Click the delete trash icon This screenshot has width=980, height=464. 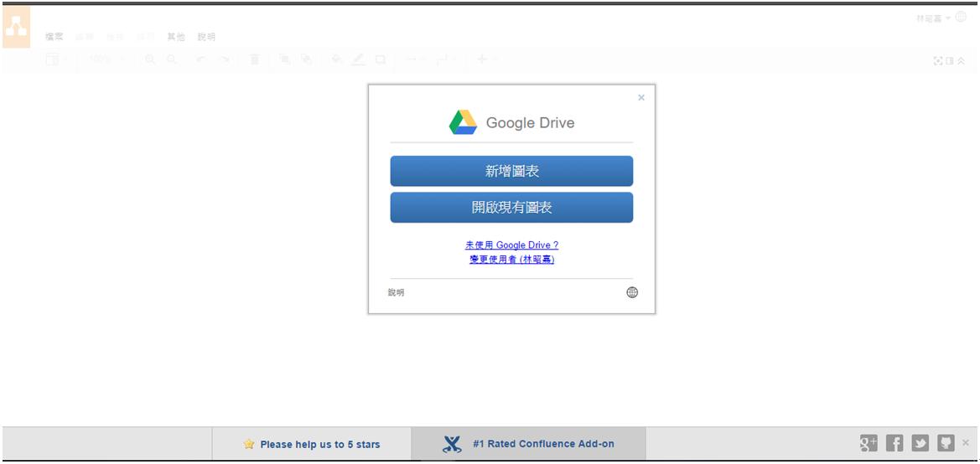pos(254,59)
